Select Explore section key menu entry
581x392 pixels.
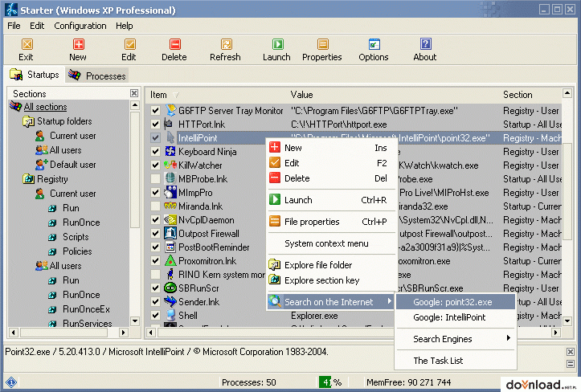point(330,280)
